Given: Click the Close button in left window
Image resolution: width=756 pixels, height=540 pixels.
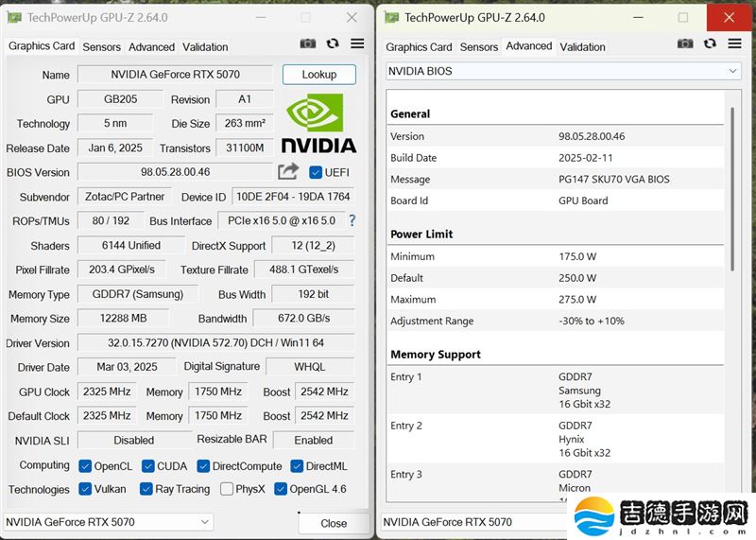Looking at the screenshot, I should pos(334,523).
